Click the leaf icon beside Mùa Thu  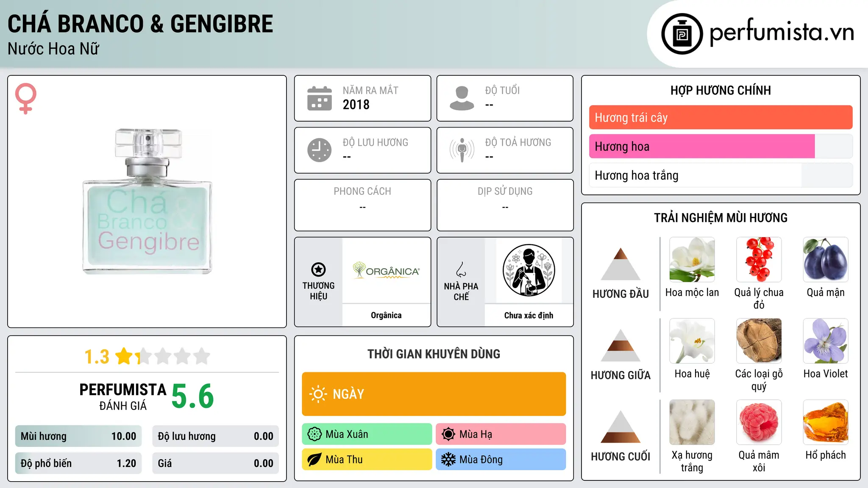coord(314,460)
